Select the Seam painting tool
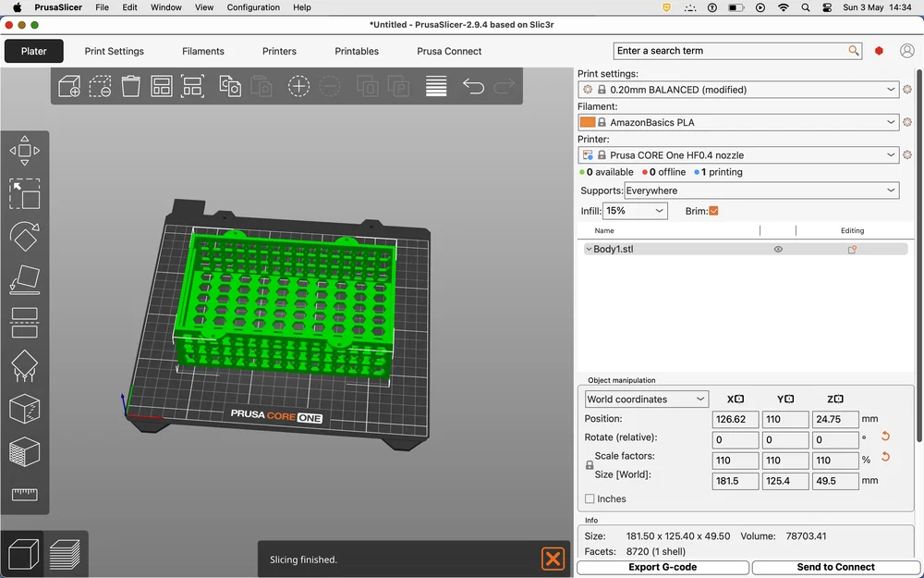The height and width of the screenshot is (578, 924). [25, 409]
